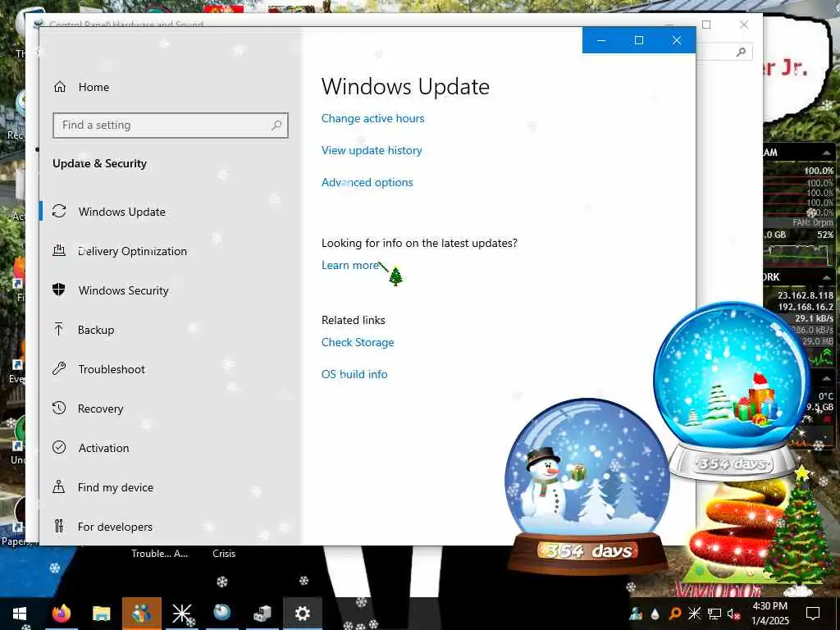Open File Explorer from the taskbar

pos(101,614)
